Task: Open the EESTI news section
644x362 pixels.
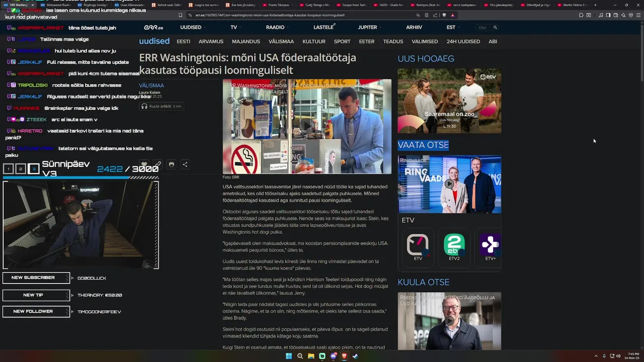Action: point(183,41)
